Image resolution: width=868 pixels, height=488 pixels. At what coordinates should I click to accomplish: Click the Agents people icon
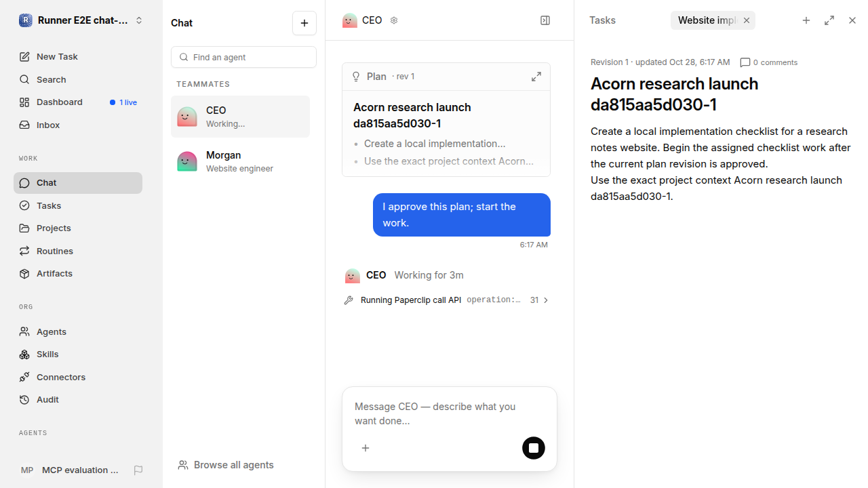[x=24, y=331]
